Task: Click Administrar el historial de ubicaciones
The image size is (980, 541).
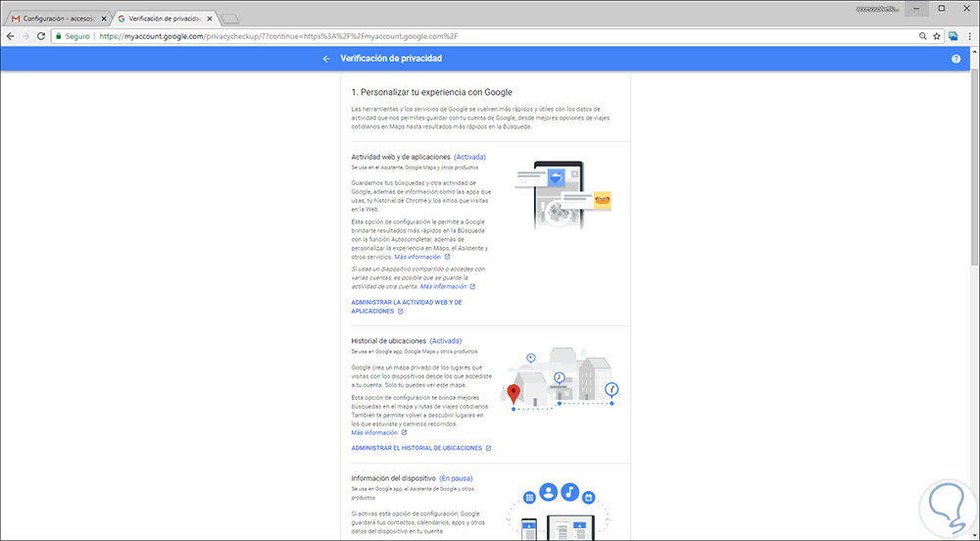Action: (x=421, y=448)
